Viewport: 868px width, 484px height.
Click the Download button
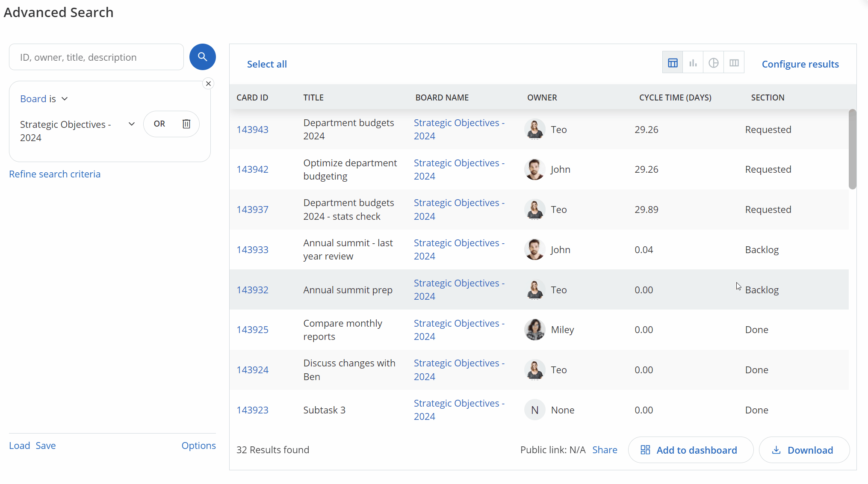pyautogui.click(x=804, y=450)
